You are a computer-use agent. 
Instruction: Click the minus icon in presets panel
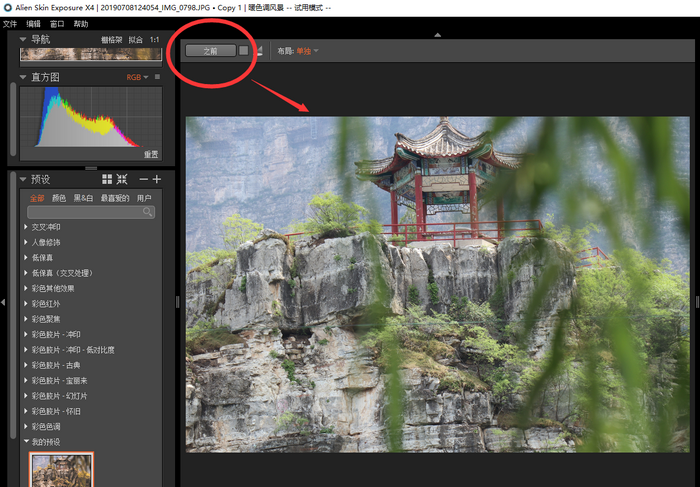tap(143, 179)
